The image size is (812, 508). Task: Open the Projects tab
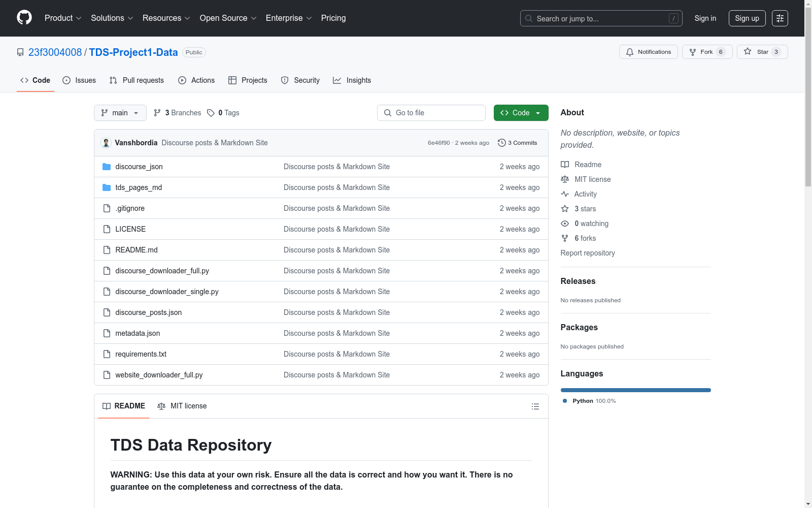(x=248, y=80)
